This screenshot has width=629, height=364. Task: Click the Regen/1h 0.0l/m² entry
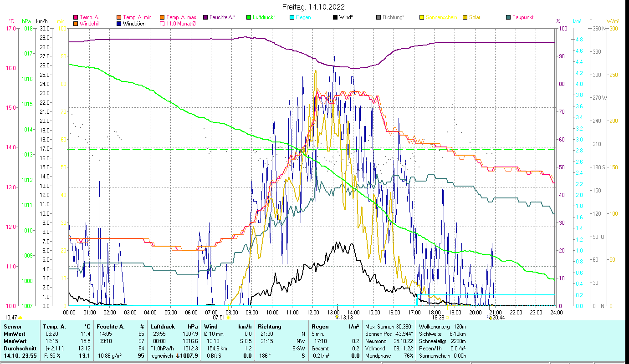point(442,349)
